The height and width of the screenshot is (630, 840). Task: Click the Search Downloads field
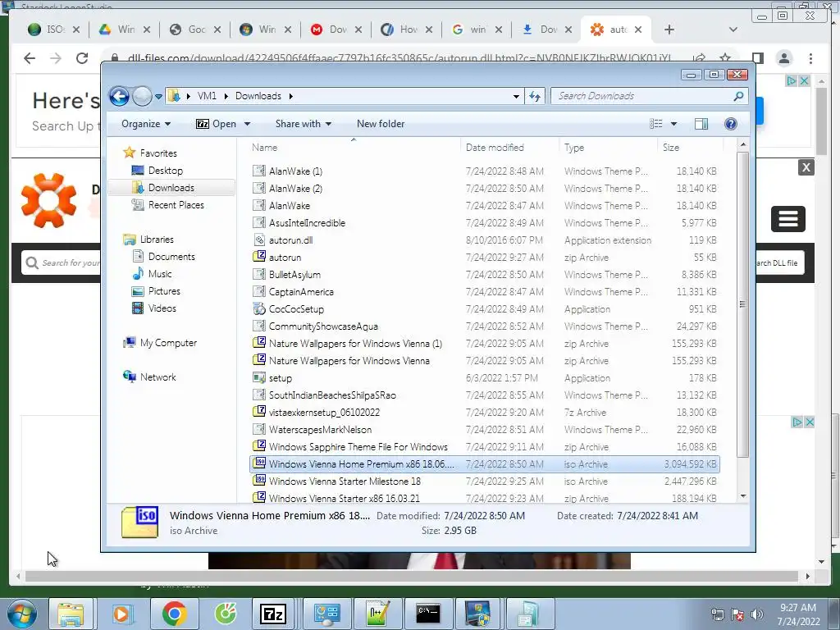coord(650,96)
